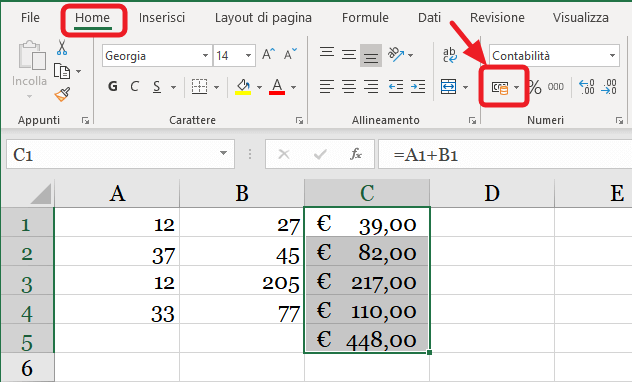The height and width of the screenshot is (382, 632).
Task: Apply red font color A
Action: click(x=277, y=87)
